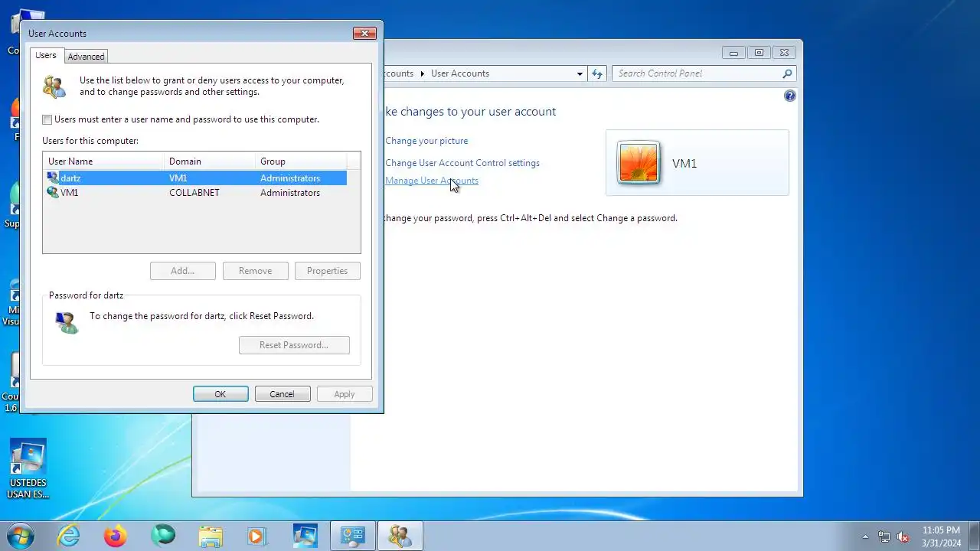This screenshot has width=980, height=551.
Task: Maximize the Control Panel window
Action: tap(759, 53)
